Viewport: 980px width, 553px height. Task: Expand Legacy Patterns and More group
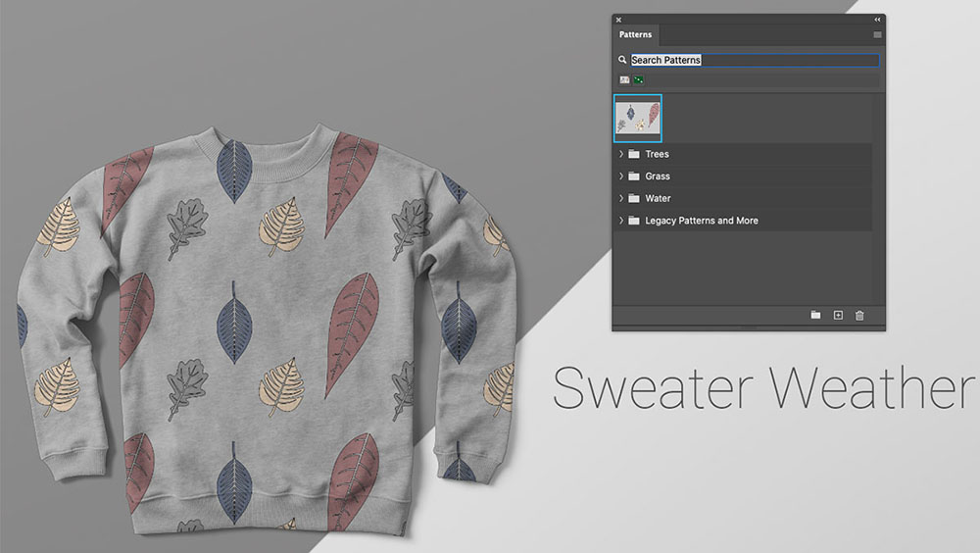[621, 221]
